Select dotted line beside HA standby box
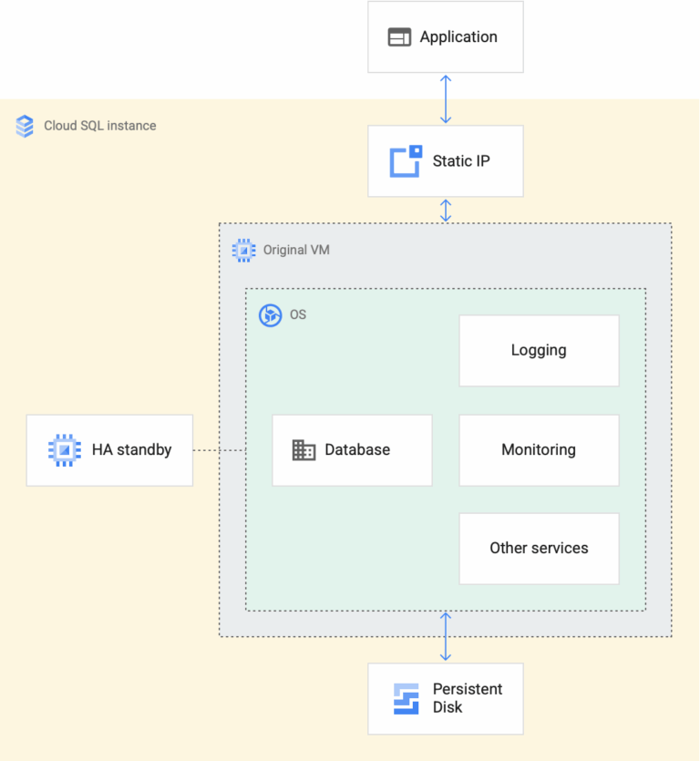Screen dimensions: 700x761 coord(219,450)
